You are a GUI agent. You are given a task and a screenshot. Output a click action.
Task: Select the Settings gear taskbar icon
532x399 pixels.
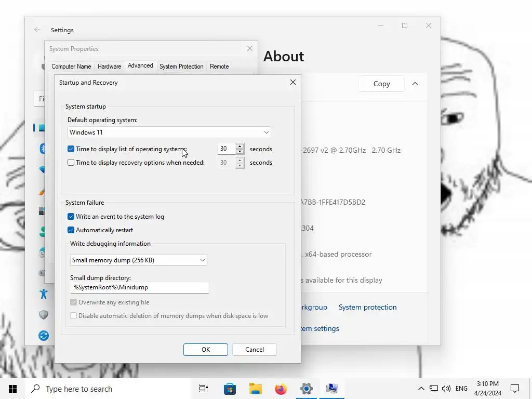coord(306,389)
